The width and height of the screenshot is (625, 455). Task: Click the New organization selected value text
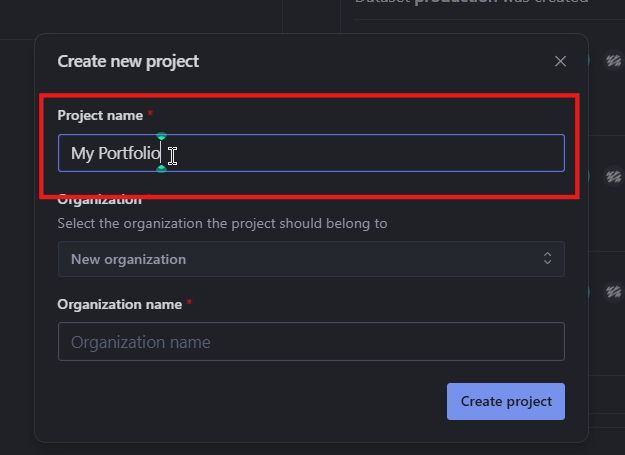pos(128,259)
